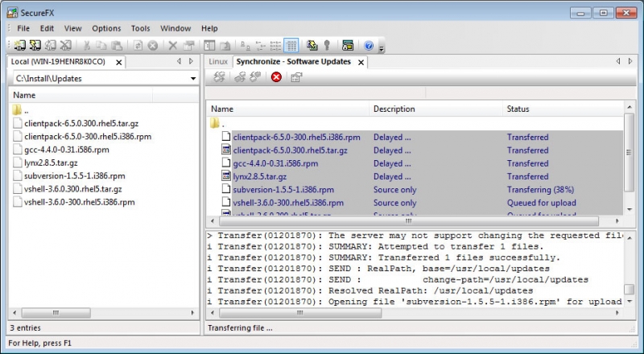Open the File menu
Image resolution: width=644 pixels, height=354 pixels.
pos(23,28)
